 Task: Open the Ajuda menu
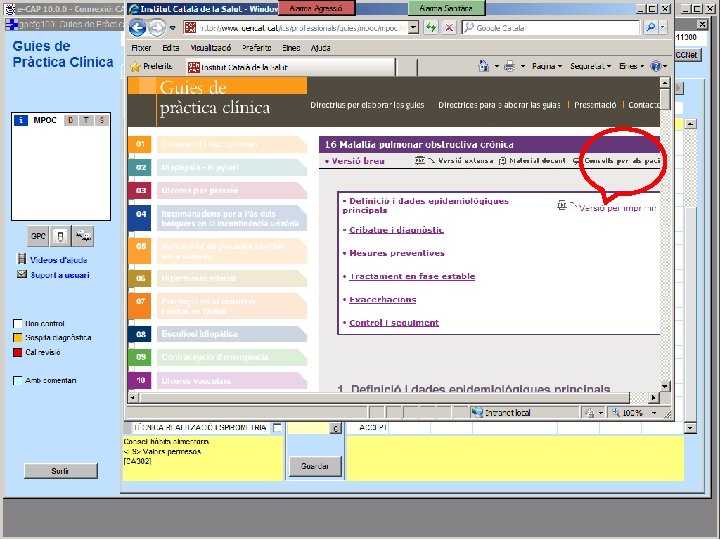tap(320, 48)
